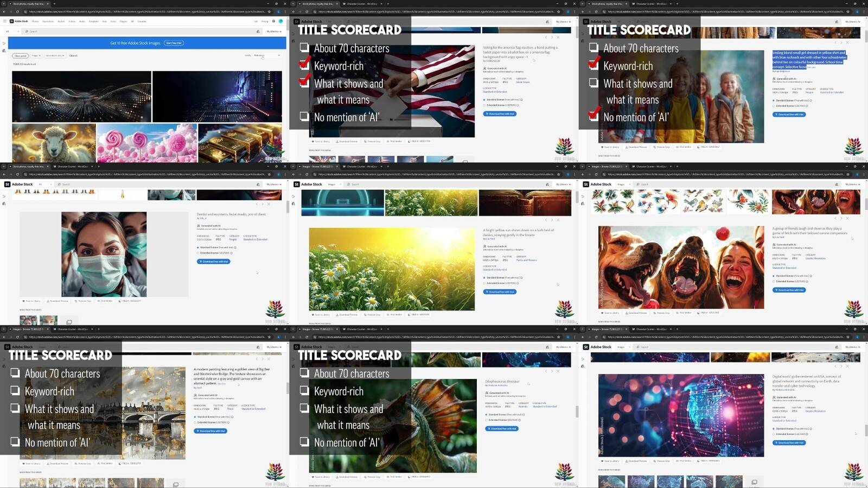Close the digital globe image detail view
Viewport: 868px width, 488px height.
pos(847,366)
